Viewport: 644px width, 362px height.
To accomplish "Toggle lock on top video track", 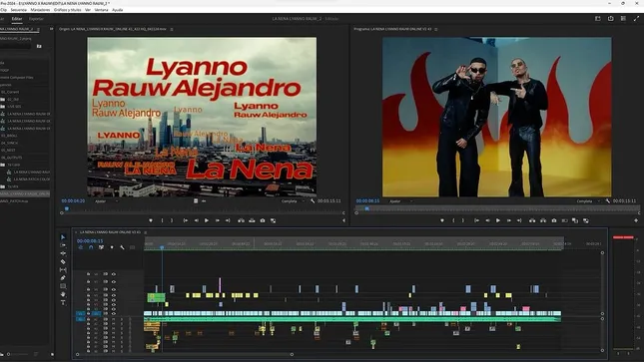I will (x=88, y=274).
